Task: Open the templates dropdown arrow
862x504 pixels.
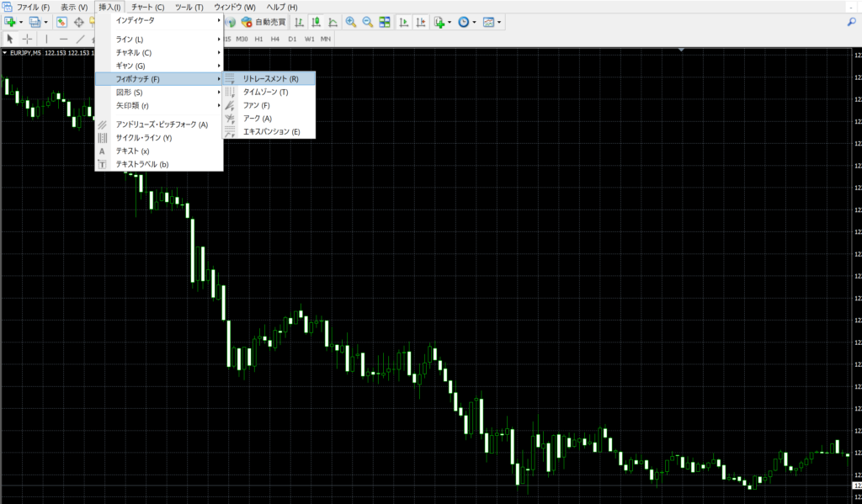Action: [499, 23]
